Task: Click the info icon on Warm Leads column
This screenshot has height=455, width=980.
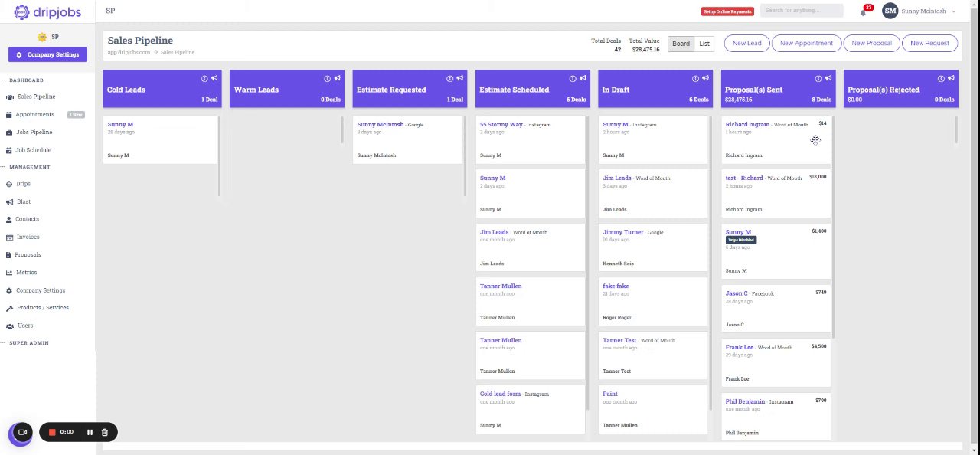Action: click(327, 78)
